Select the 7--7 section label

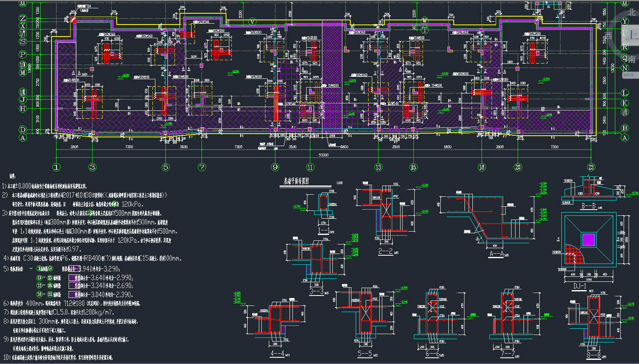point(508,354)
